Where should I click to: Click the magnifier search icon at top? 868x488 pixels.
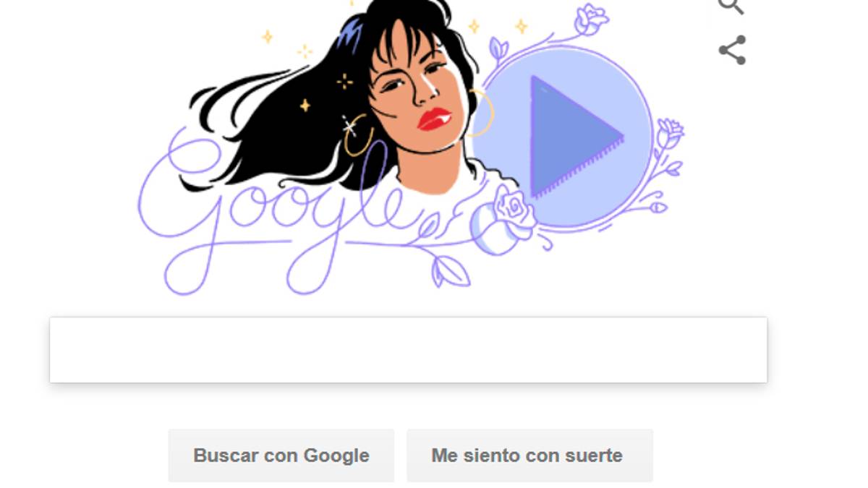(x=731, y=6)
